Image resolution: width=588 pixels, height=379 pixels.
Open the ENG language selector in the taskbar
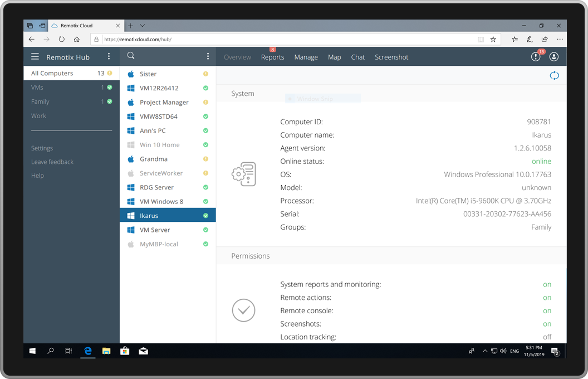pos(514,351)
